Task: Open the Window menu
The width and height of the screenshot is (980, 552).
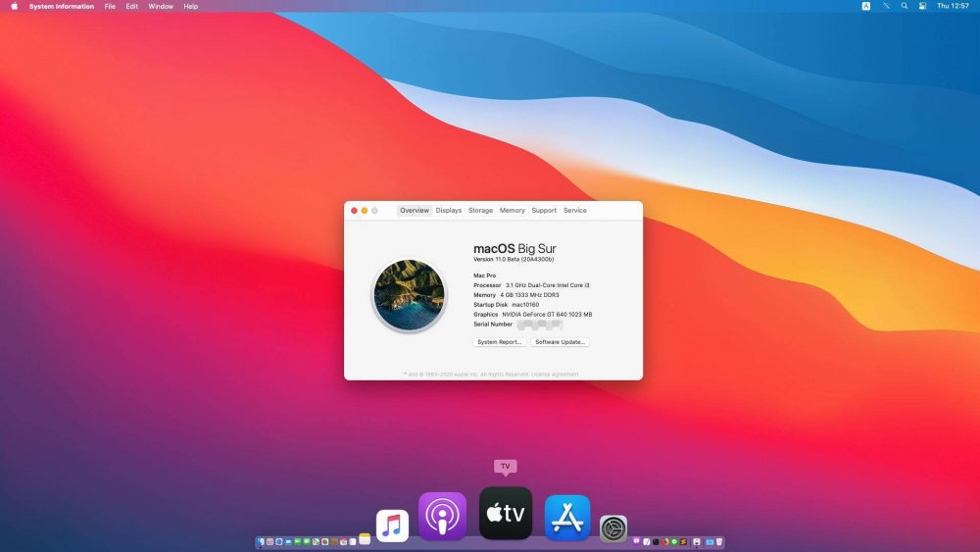Action: coord(161,6)
